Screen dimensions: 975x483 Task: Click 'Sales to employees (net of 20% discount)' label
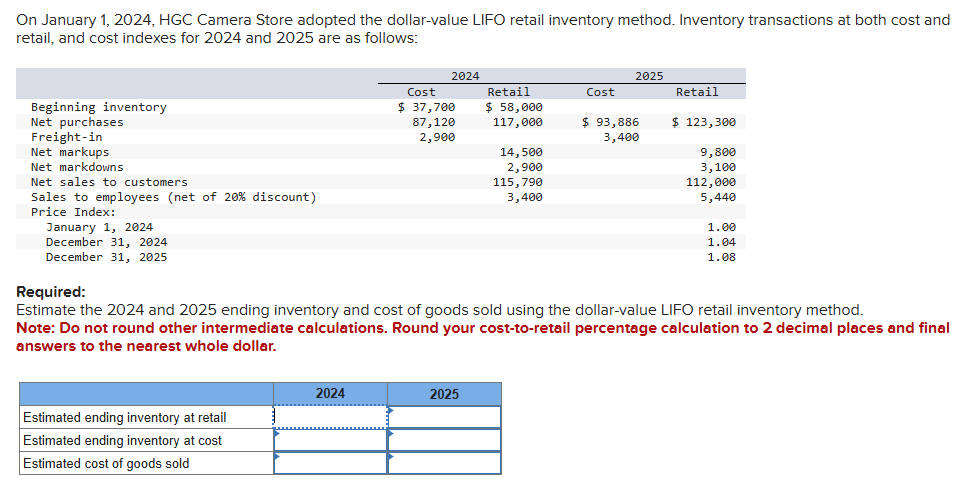pos(174,196)
